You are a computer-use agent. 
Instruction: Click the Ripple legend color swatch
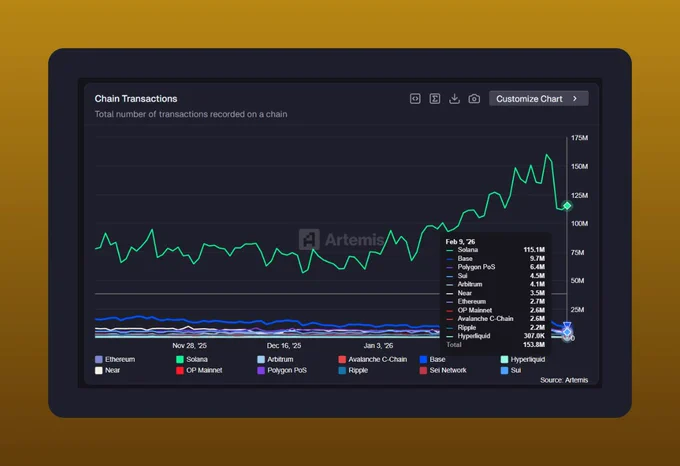pos(342,371)
